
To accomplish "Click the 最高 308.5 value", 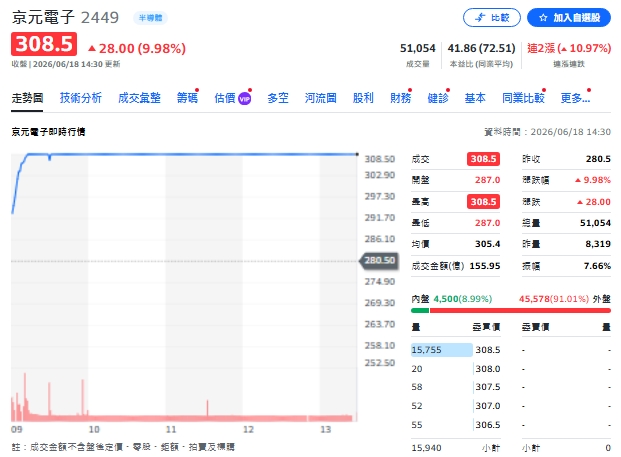I will [x=483, y=202].
